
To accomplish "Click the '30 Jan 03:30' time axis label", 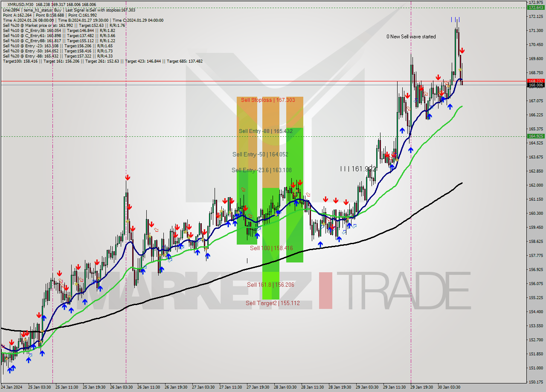I will [449, 387].
